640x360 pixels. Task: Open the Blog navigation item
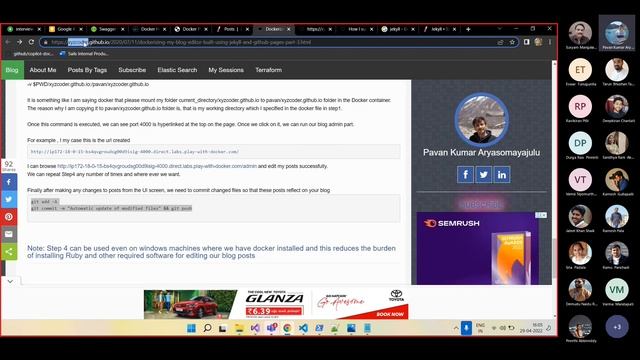12,70
